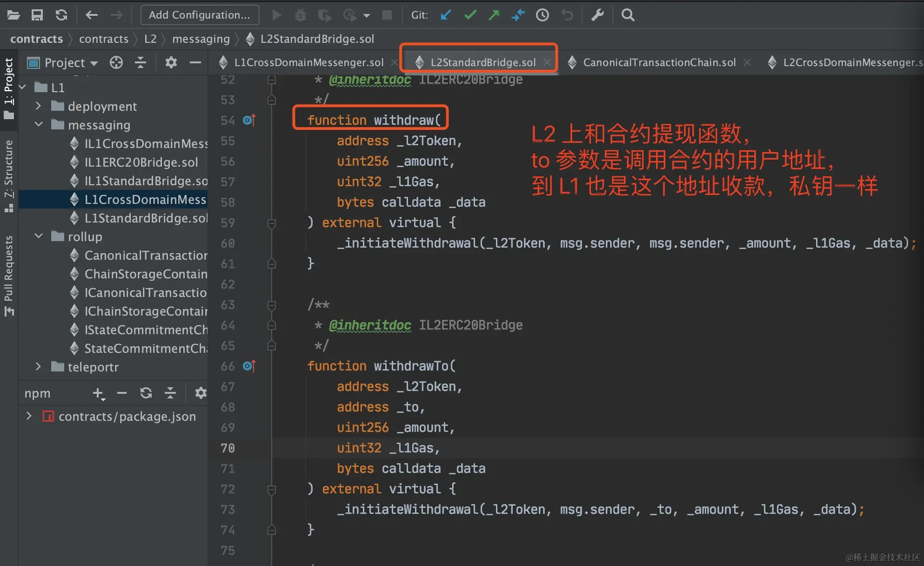Click the Save All disk icon

pyautogui.click(x=37, y=15)
